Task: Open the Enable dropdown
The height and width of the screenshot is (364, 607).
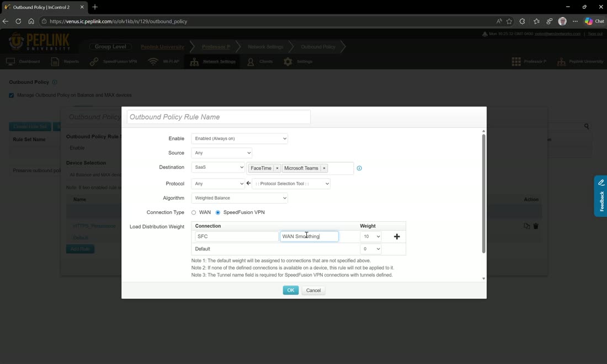Action: click(239, 138)
